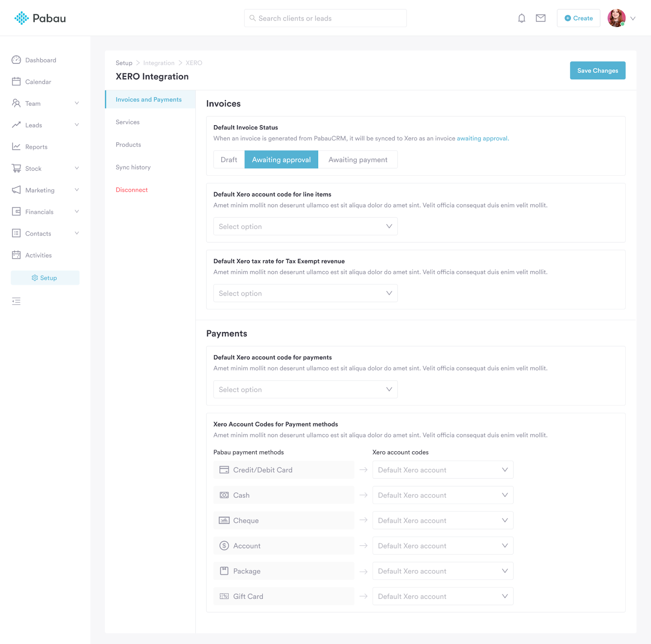Click the Activities calendar icon

pos(16,255)
